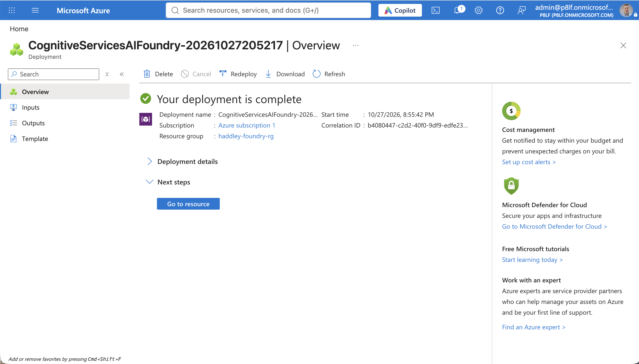Open the admin account menu
Viewport: 639px width, 364px height.
pyautogui.click(x=574, y=11)
